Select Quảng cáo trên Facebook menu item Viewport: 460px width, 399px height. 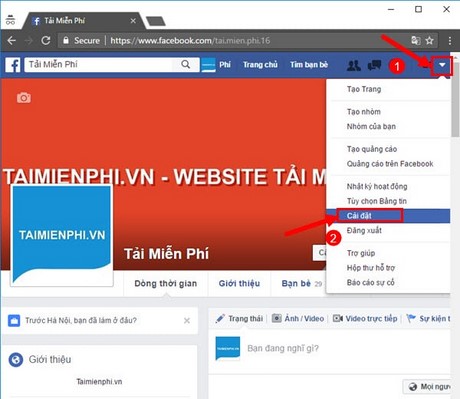(390, 164)
